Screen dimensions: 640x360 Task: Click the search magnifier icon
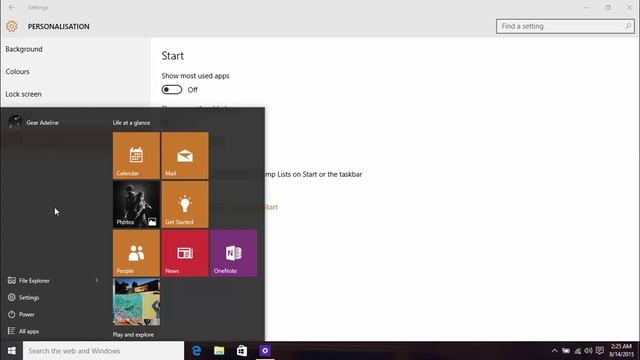point(628,26)
